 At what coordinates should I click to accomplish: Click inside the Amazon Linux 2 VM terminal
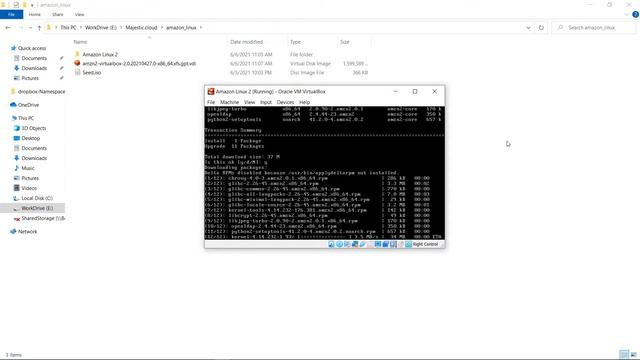point(324,173)
